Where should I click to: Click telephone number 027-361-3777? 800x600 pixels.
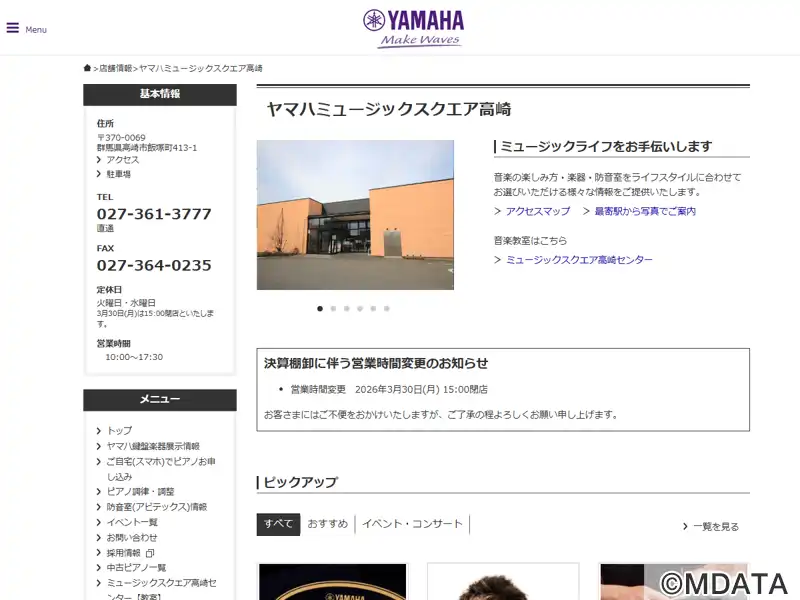click(x=154, y=214)
